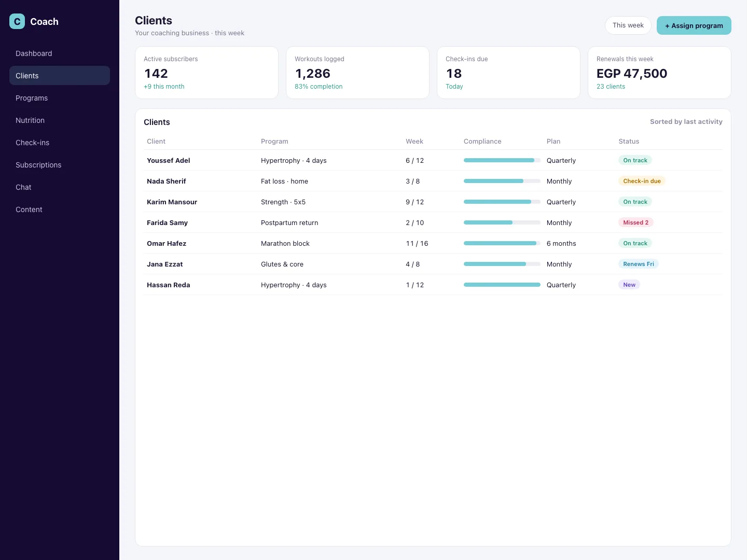This screenshot has width=747, height=560.
Task: Select Clients in the sidebar
Action: [x=60, y=76]
